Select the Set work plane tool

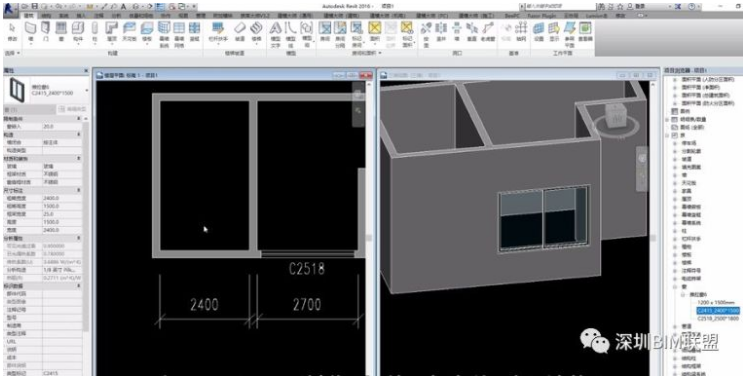click(539, 30)
